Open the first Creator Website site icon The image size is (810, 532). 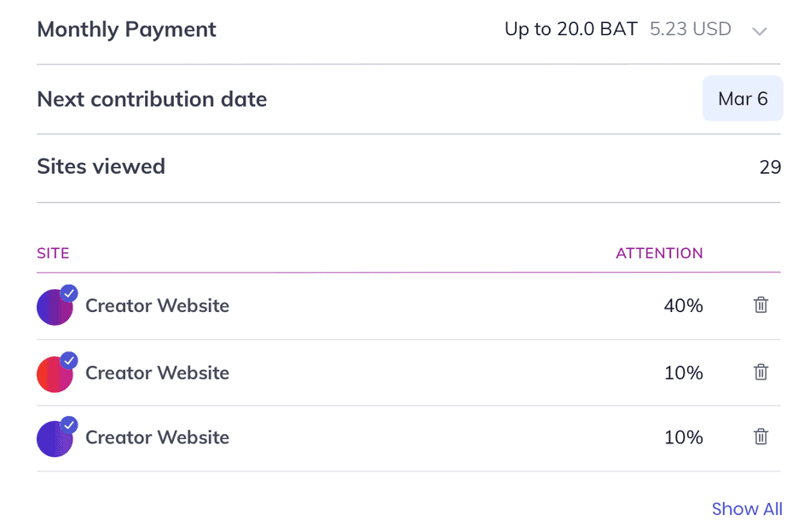[54, 307]
